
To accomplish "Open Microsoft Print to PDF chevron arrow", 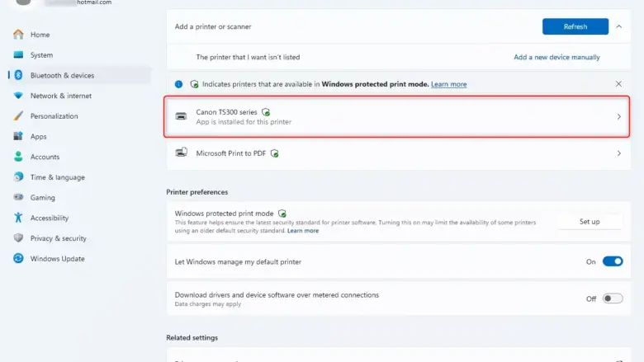I will [619, 153].
